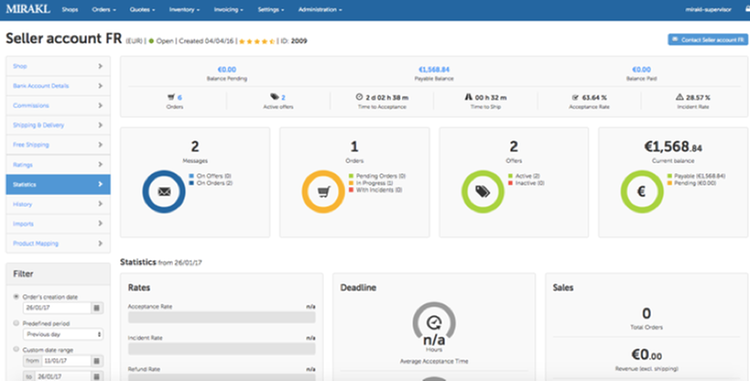Viewport: 750px width, 381px height.
Task: Click the 63.64 % acceptance rate value
Action: (595, 98)
